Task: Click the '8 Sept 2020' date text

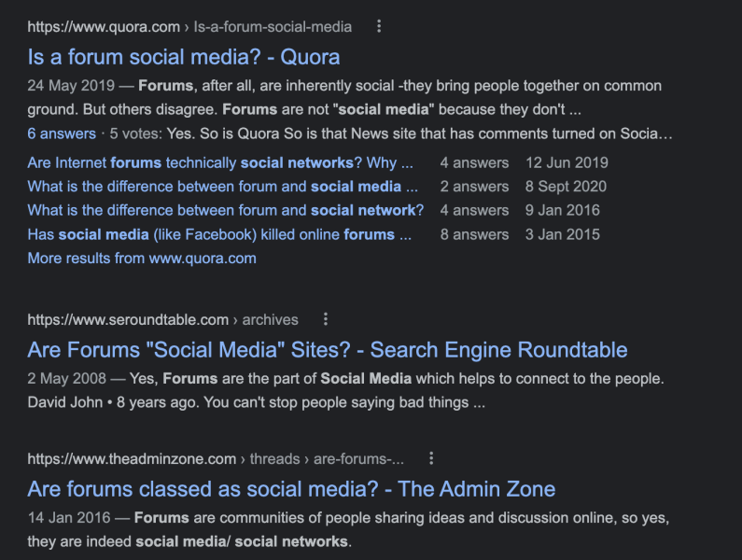Action: coord(566,187)
